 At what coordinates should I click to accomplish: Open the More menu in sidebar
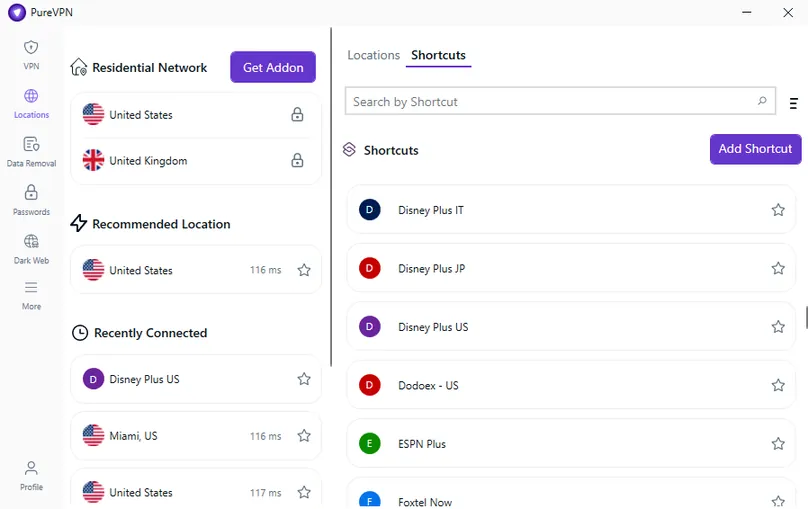click(x=31, y=296)
